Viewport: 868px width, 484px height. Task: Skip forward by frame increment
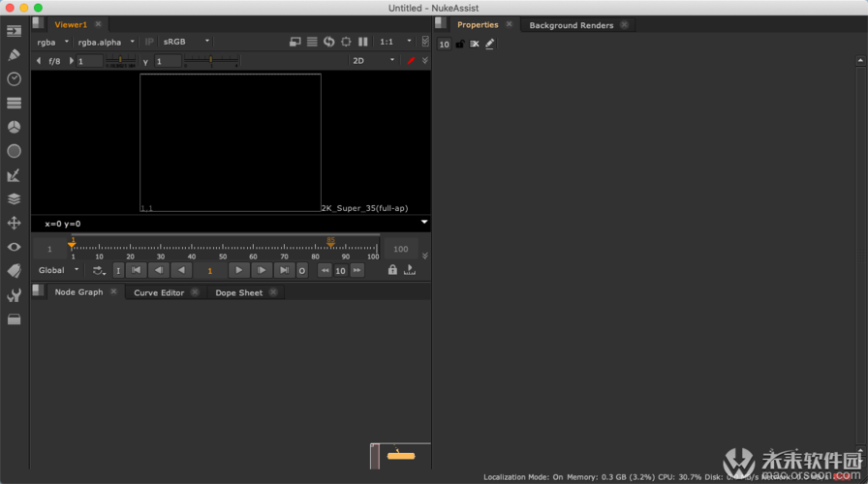click(357, 270)
